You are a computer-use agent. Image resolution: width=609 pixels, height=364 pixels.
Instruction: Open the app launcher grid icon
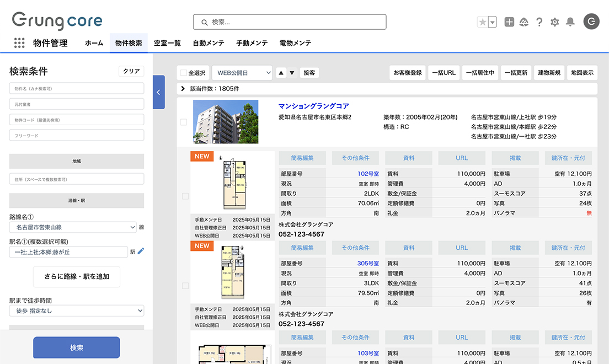click(19, 42)
